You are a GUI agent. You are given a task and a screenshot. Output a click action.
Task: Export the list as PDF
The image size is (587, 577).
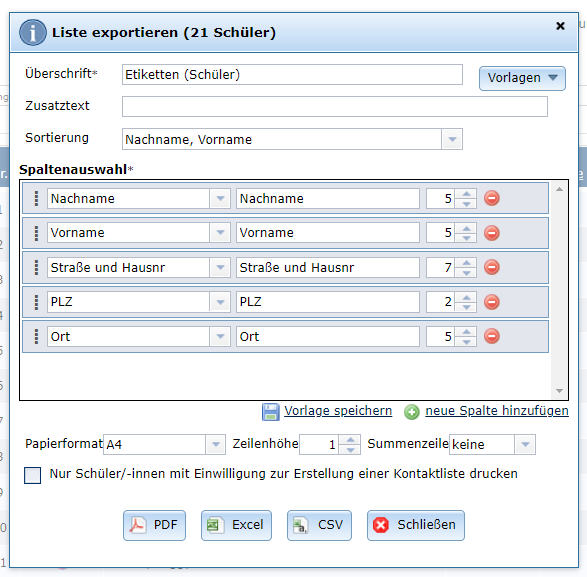(154, 525)
